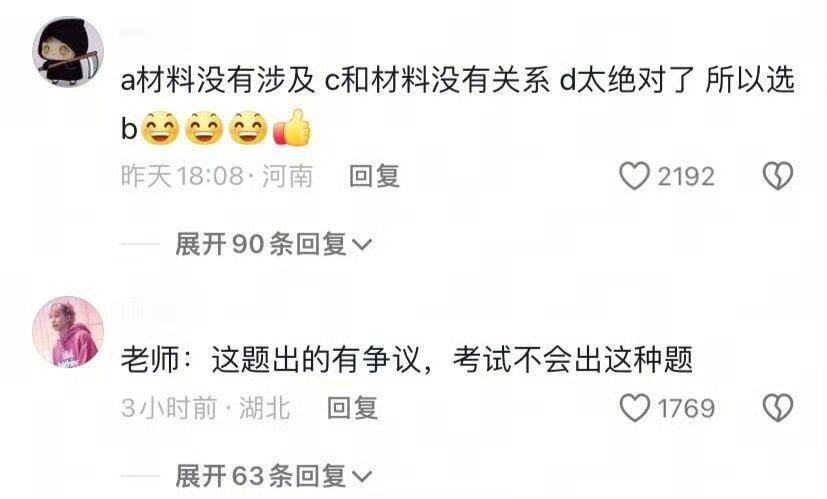827x499 pixels.
Task: Click the chevron beside 展开63条回复
Action: coord(361,477)
